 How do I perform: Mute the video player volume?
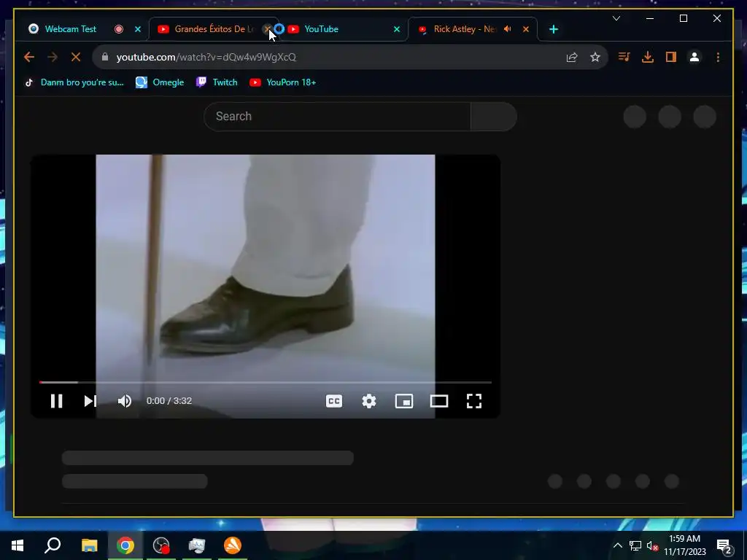click(124, 401)
